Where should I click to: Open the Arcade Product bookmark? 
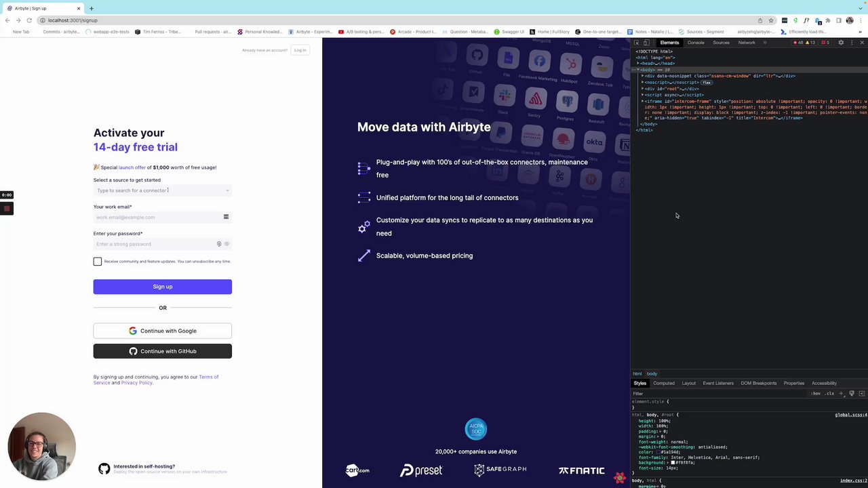click(413, 32)
